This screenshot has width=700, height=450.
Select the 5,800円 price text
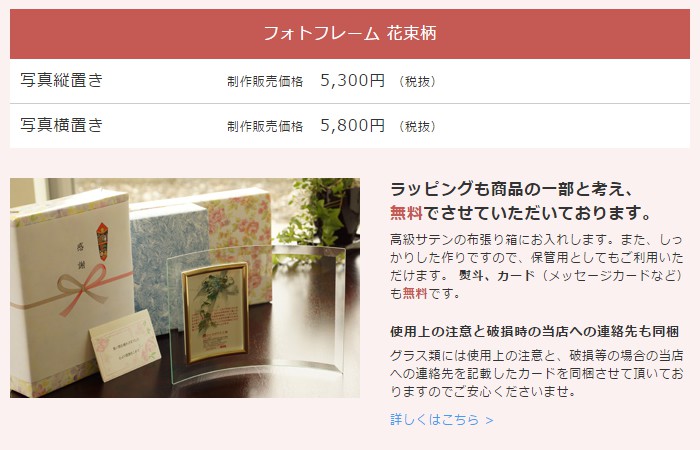point(352,125)
